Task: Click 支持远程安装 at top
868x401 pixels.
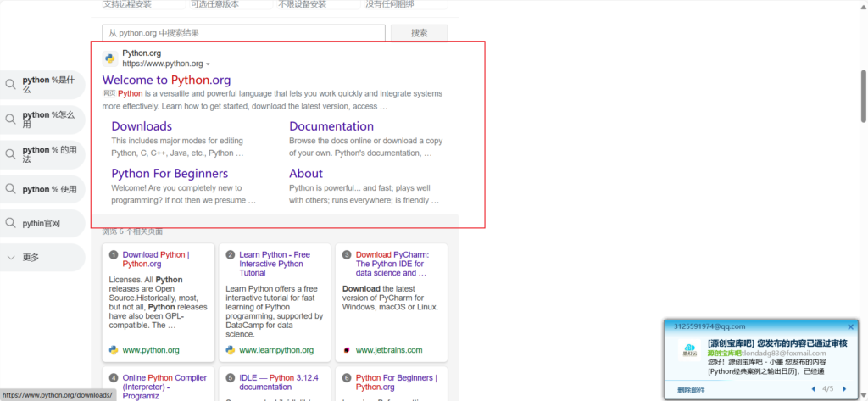Action: point(127,4)
